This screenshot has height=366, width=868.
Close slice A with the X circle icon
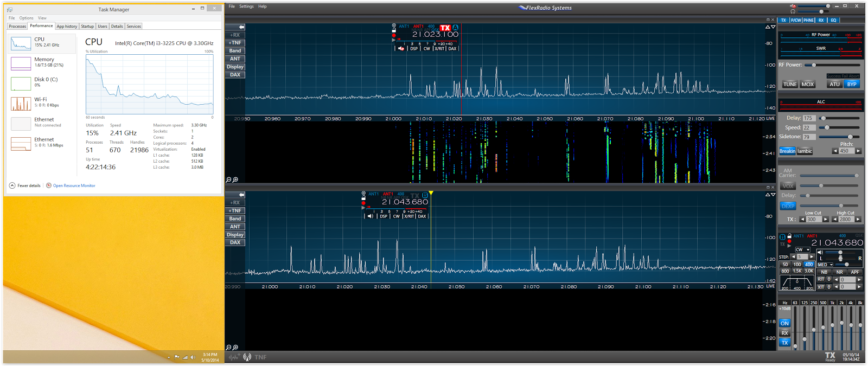click(x=394, y=26)
